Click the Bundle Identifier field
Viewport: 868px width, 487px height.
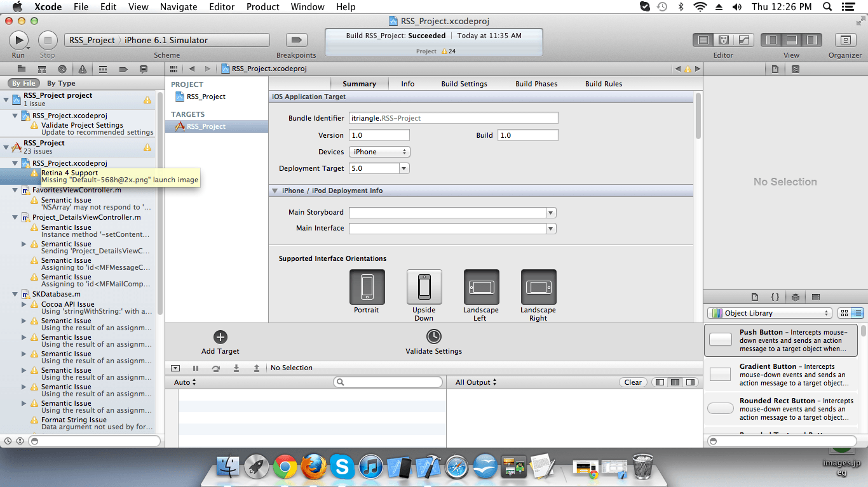tap(454, 118)
